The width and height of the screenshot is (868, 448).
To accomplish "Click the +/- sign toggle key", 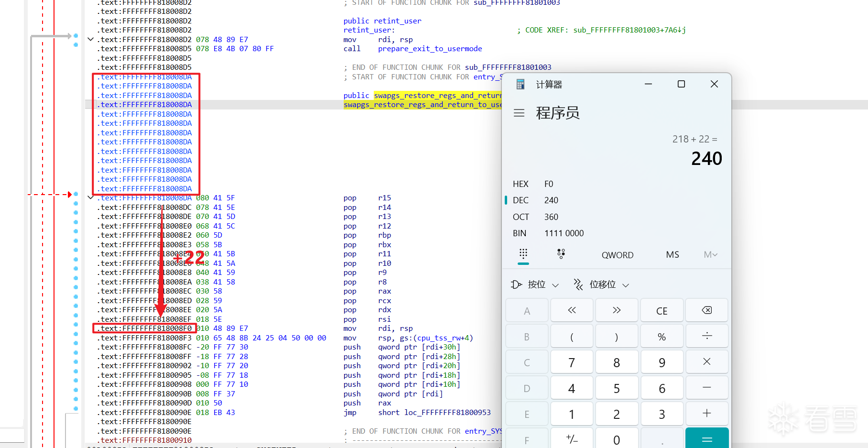I will (572, 438).
